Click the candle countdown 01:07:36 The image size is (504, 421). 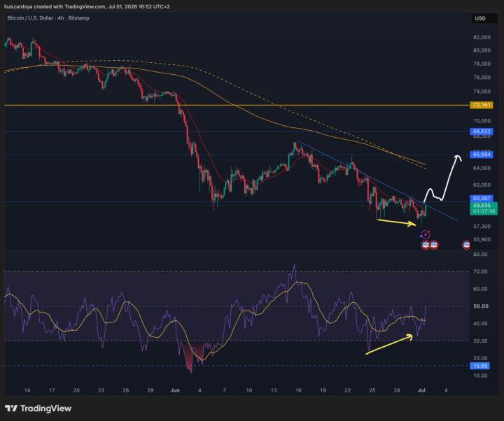tap(484, 212)
